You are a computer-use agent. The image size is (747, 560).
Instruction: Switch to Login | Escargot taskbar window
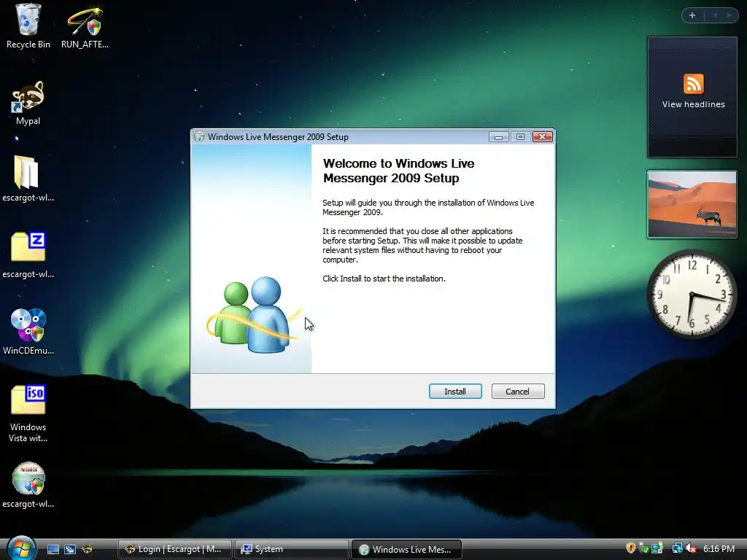[x=175, y=549]
